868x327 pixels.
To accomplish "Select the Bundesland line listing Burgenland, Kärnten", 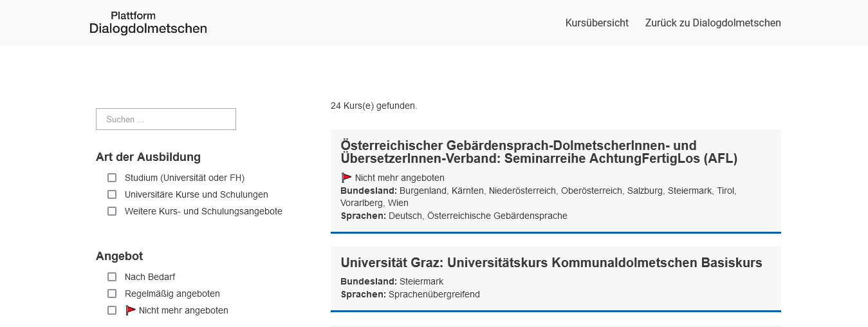I will coord(539,197).
